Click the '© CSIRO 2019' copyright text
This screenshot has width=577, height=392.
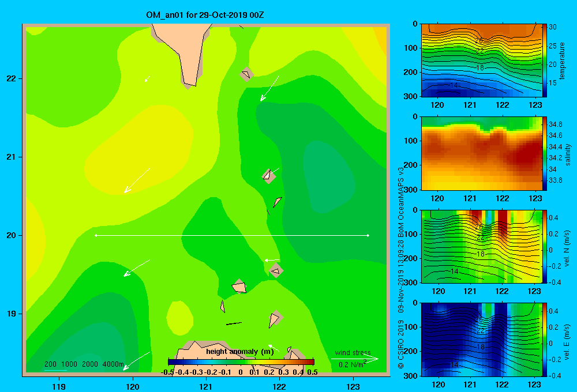401,344
